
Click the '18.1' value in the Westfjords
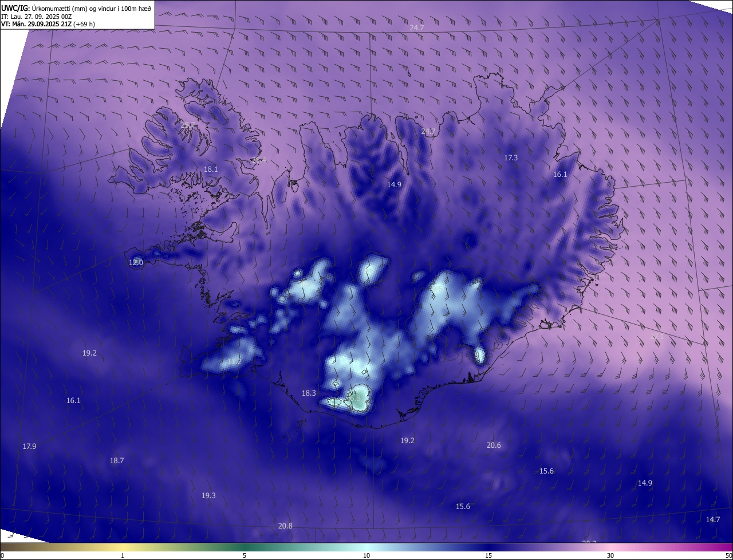click(211, 169)
